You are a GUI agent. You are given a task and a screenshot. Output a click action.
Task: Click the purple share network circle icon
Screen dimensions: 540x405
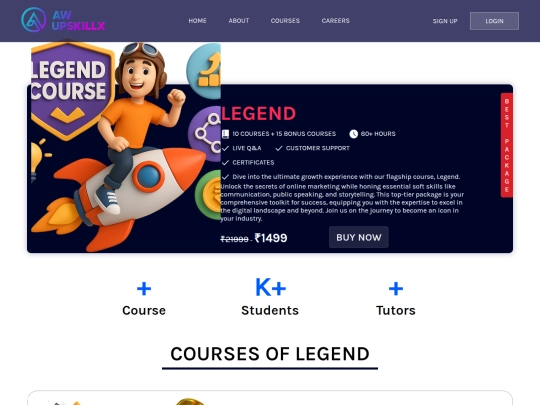205,134
